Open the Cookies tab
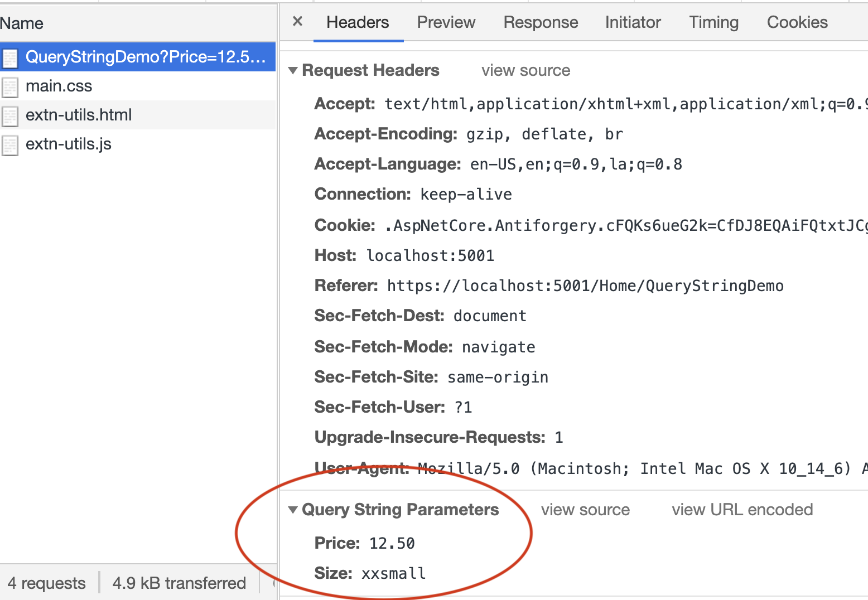 pyautogui.click(x=797, y=22)
